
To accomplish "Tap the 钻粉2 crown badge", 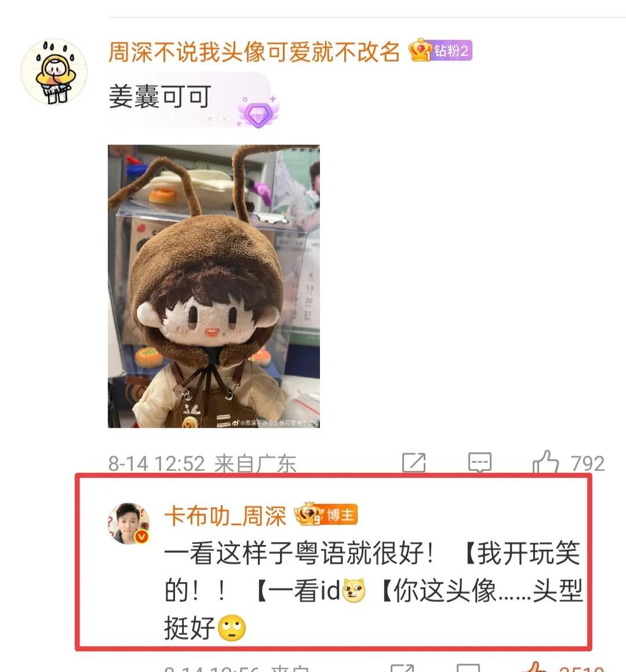I will (x=441, y=50).
